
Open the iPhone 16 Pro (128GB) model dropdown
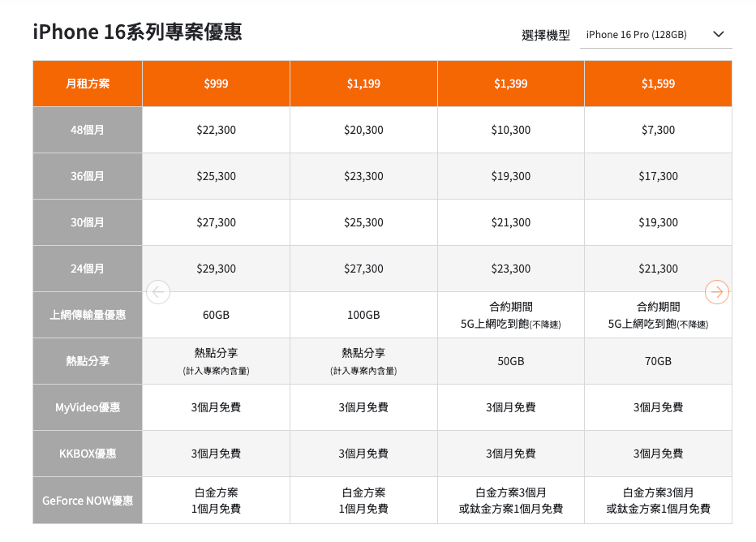(x=655, y=35)
